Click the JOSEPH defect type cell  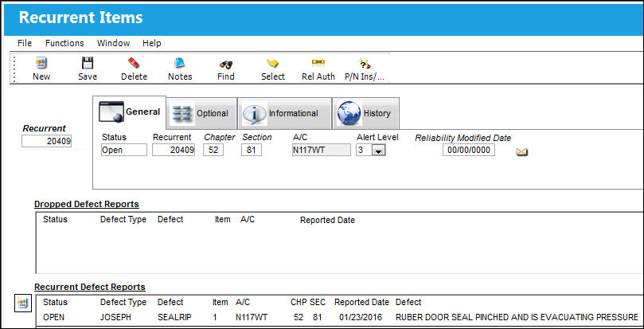pos(117,318)
